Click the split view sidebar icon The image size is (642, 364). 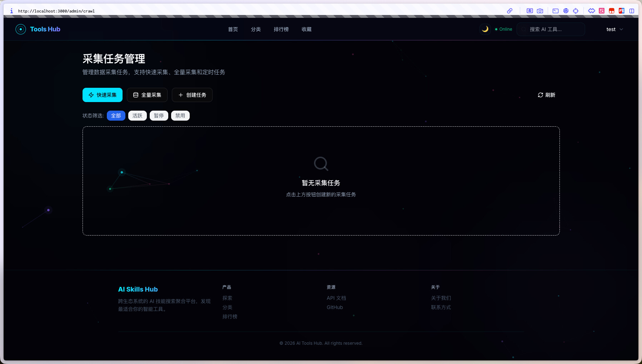coord(632,11)
